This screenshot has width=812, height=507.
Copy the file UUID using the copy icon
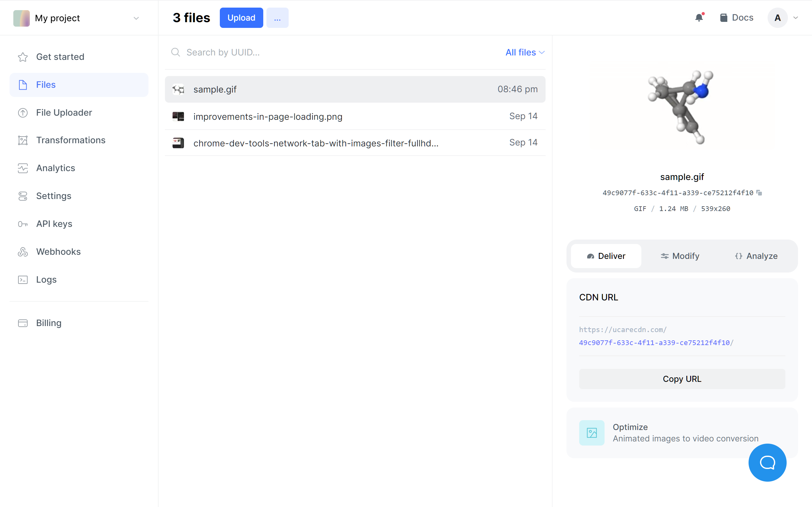tap(759, 192)
